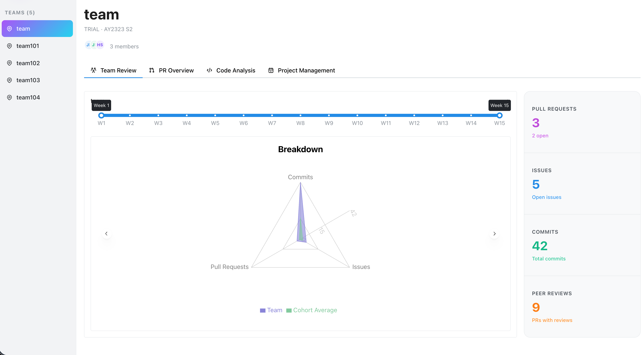Toggle the Cohort Average legend entry
This screenshot has width=644, height=355.
coord(312,310)
